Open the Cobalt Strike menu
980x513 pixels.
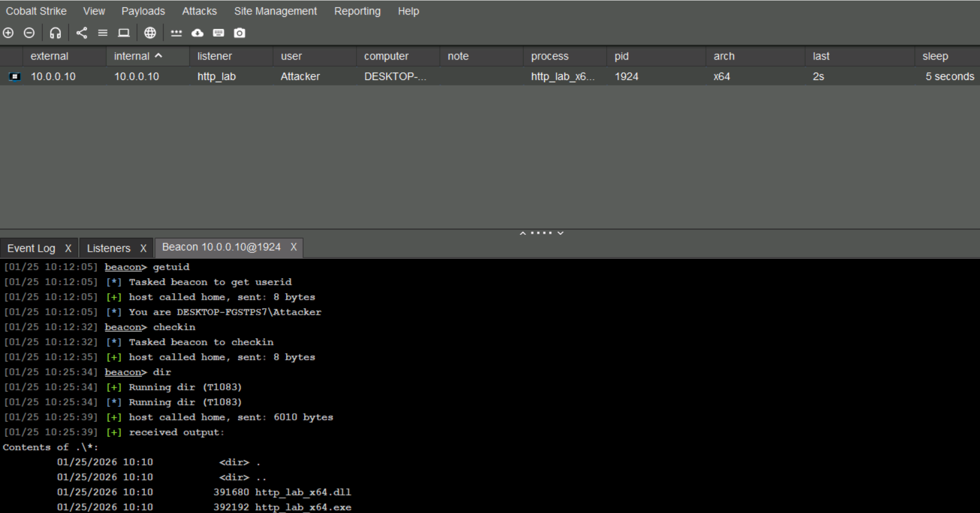36,11
